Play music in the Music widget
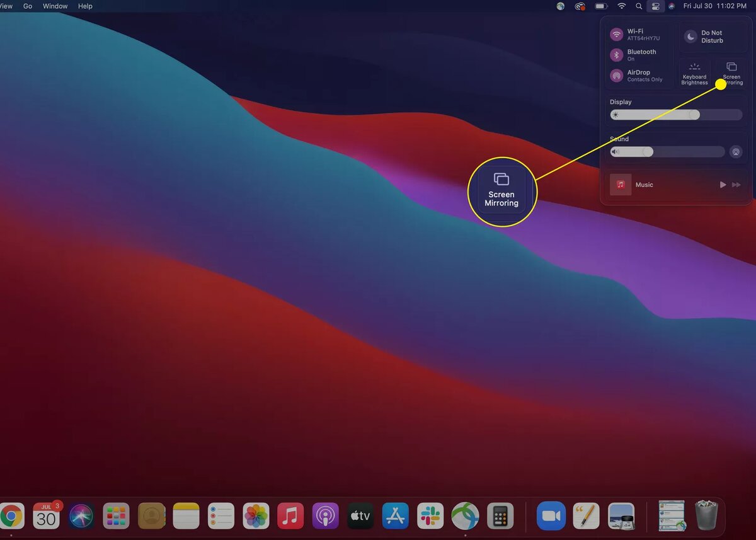Screen dimensions: 756x540 tap(723, 185)
